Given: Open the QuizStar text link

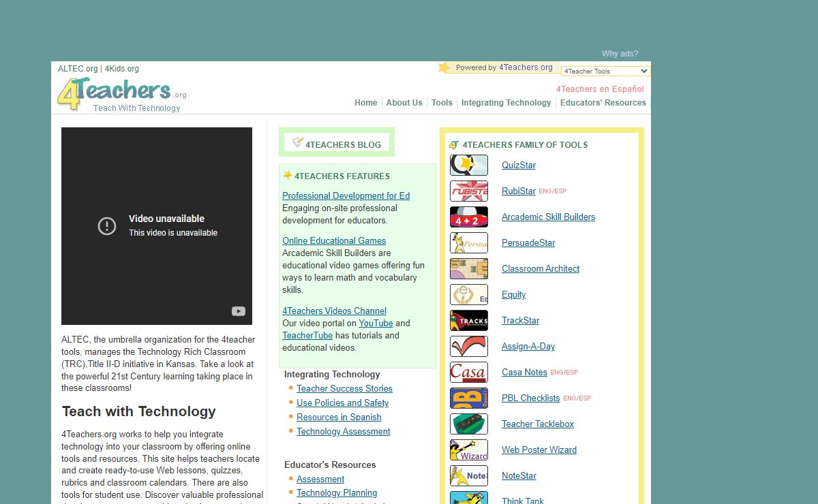Looking at the screenshot, I should coord(519,165).
